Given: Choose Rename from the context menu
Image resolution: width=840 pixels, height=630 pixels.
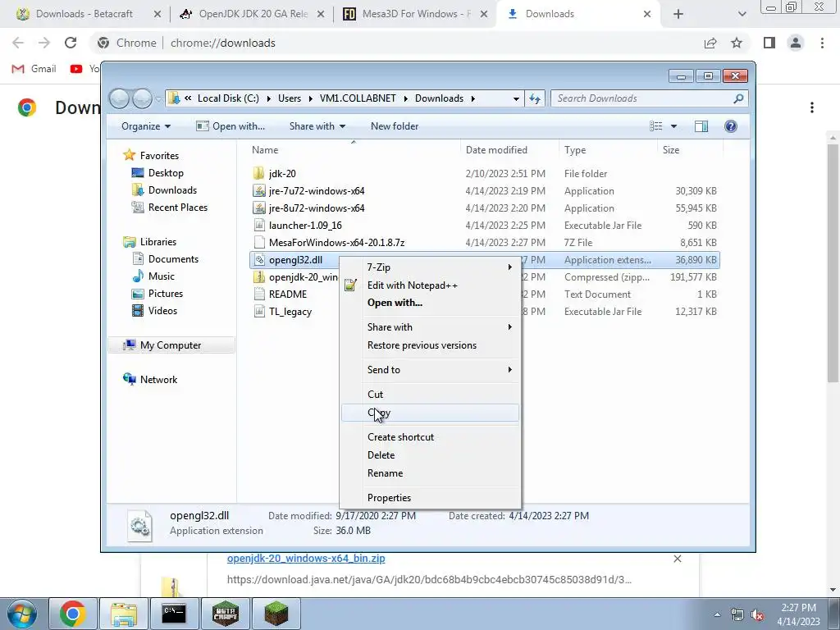Looking at the screenshot, I should coord(430,473).
